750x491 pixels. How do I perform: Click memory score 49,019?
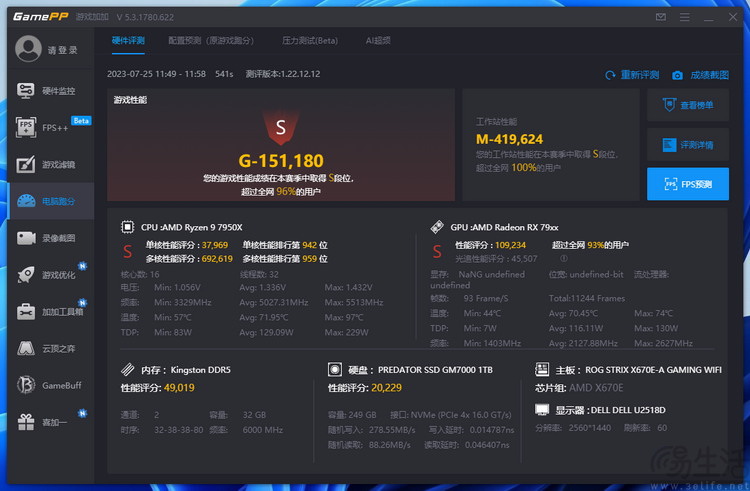tap(179, 388)
